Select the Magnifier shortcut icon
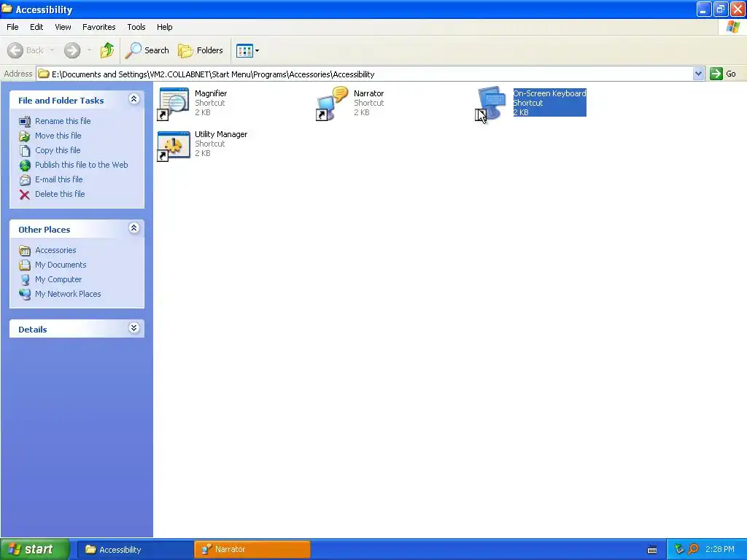The width and height of the screenshot is (747, 560). coord(174,104)
